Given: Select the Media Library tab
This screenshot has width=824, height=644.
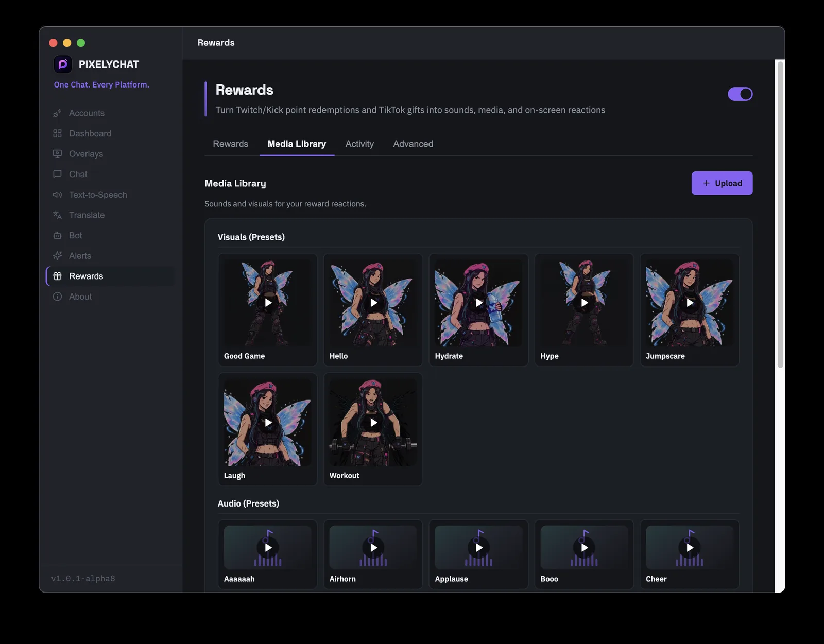Looking at the screenshot, I should pyautogui.click(x=297, y=144).
